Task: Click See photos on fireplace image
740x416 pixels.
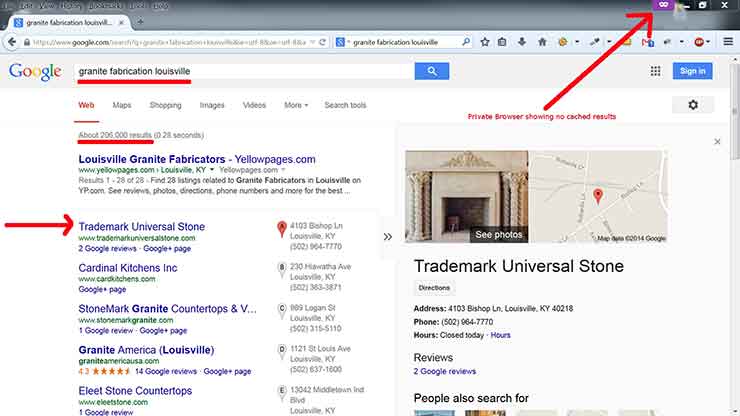Action: pyautogui.click(x=498, y=235)
